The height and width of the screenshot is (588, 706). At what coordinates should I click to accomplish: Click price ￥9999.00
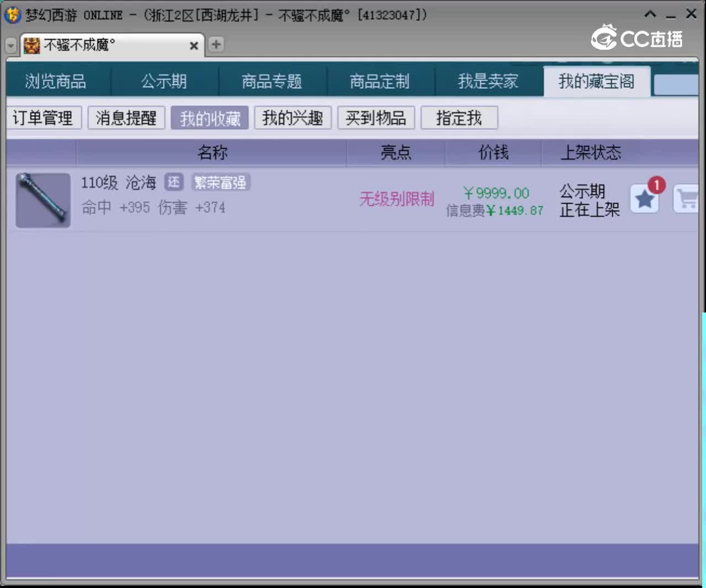[496, 193]
